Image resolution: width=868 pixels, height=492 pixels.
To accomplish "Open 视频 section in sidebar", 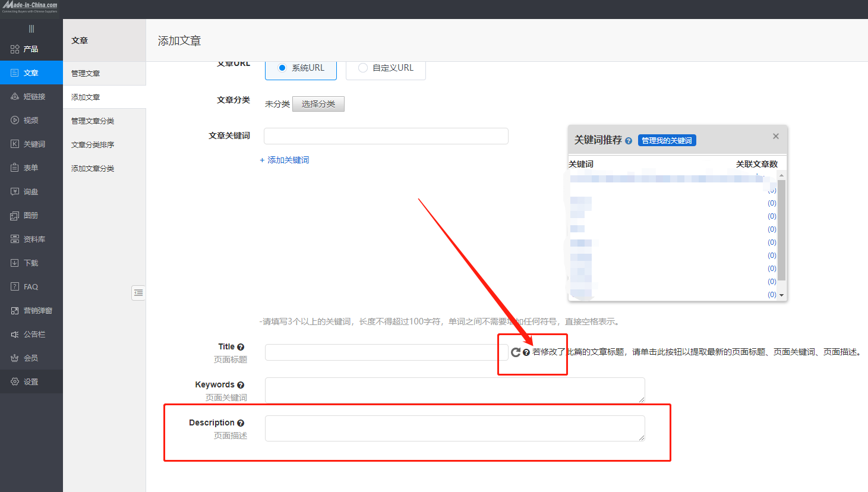I will (31, 120).
